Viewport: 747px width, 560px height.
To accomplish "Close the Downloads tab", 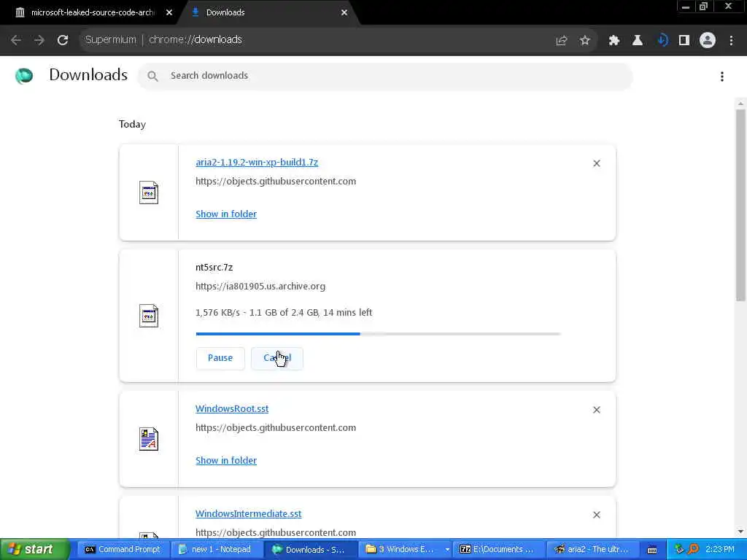I will coord(344,12).
